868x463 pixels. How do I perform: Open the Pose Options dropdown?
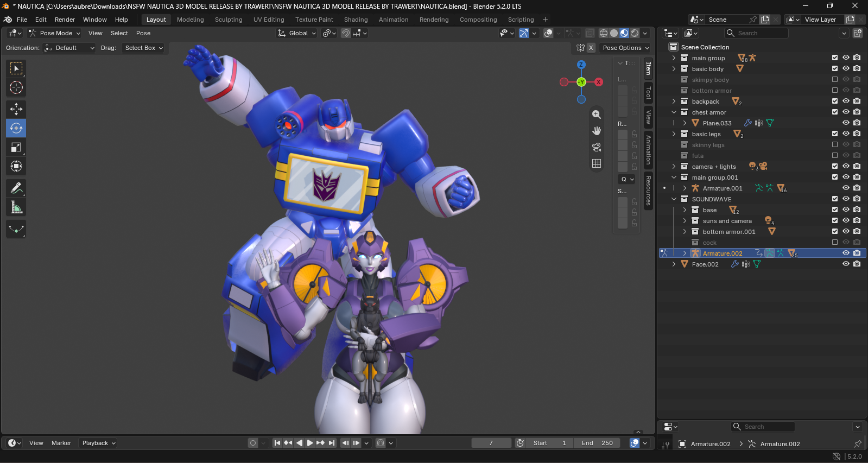pos(626,48)
